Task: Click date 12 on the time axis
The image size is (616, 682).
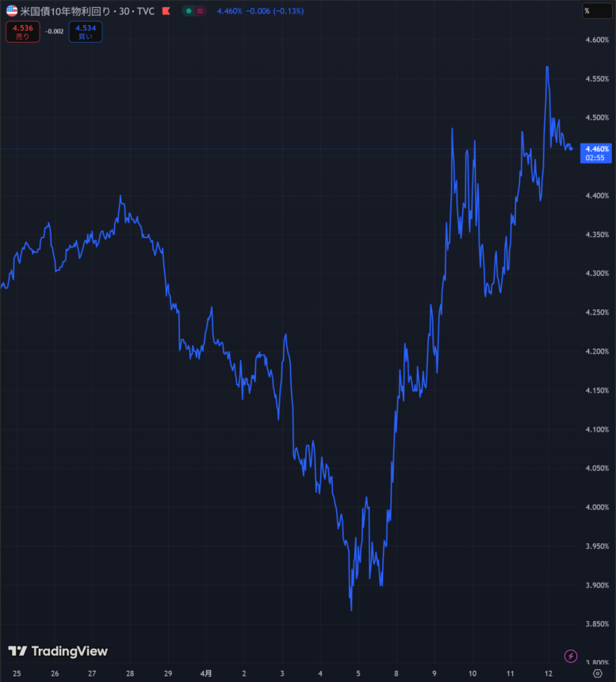Action: click(x=548, y=673)
